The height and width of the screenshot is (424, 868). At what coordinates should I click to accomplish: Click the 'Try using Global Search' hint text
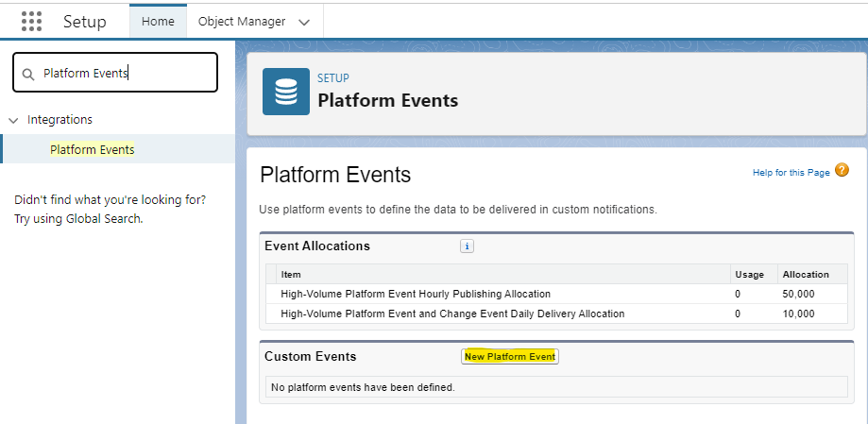click(x=78, y=219)
